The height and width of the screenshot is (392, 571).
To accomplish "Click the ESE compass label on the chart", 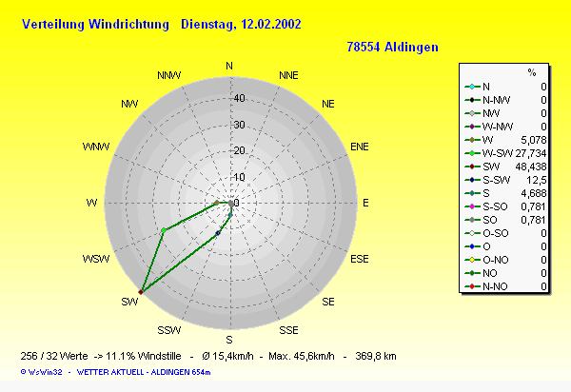I will pyautogui.click(x=360, y=259).
